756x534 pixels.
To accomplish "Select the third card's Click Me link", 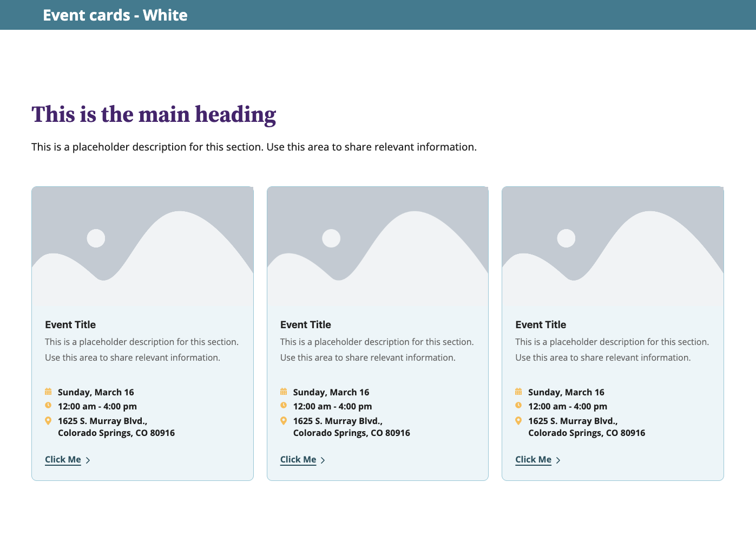I will coord(533,460).
